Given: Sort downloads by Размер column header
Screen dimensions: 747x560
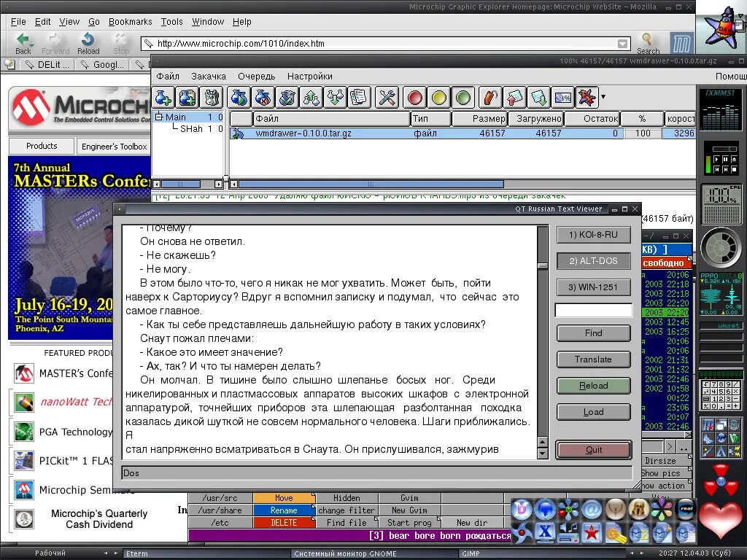Looking at the screenshot, I should click(479, 119).
